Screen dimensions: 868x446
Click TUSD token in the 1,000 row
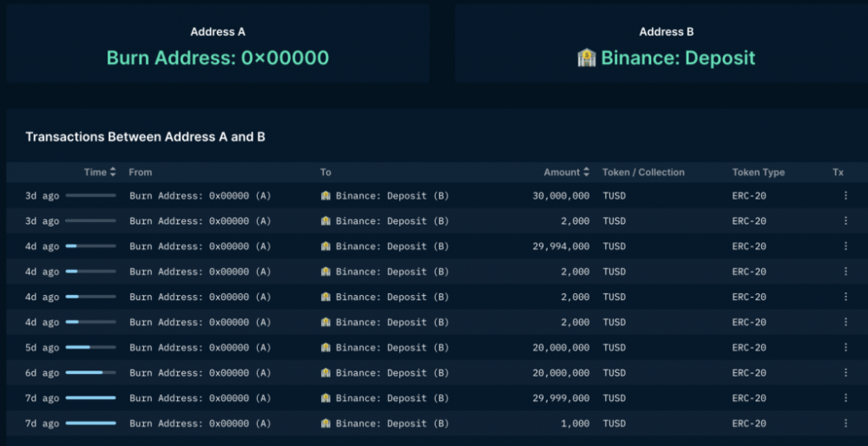614,423
